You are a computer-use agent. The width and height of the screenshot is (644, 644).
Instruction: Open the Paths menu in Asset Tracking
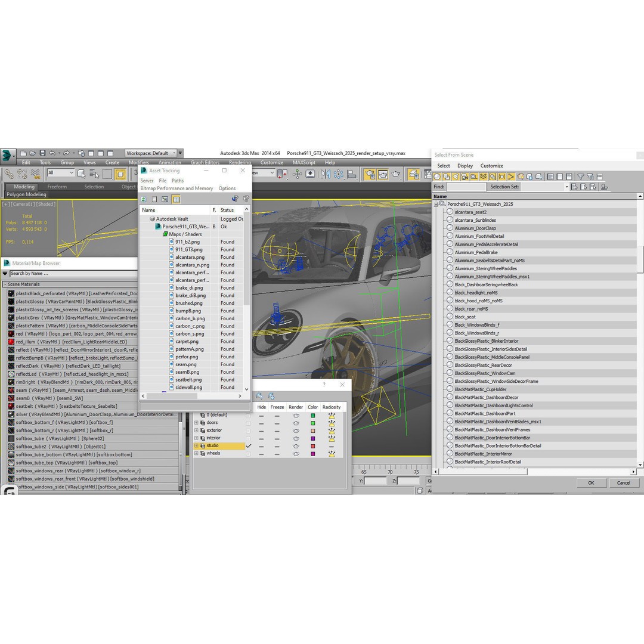click(x=178, y=181)
